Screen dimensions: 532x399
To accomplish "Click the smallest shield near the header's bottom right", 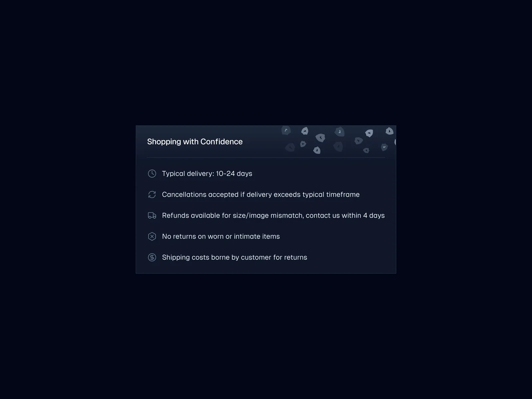I will (366, 150).
